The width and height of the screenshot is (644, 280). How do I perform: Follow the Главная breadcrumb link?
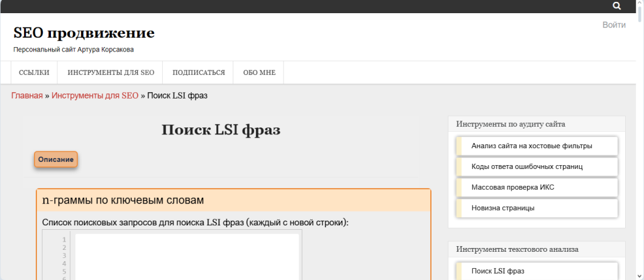click(x=27, y=95)
